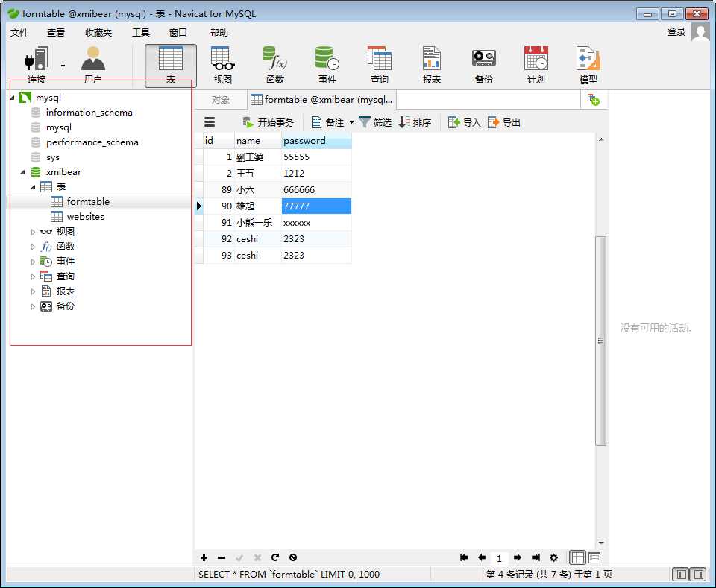The image size is (716, 588).
Task: Click scrollbar down arrow in data grid
Action: coord(601,543)
